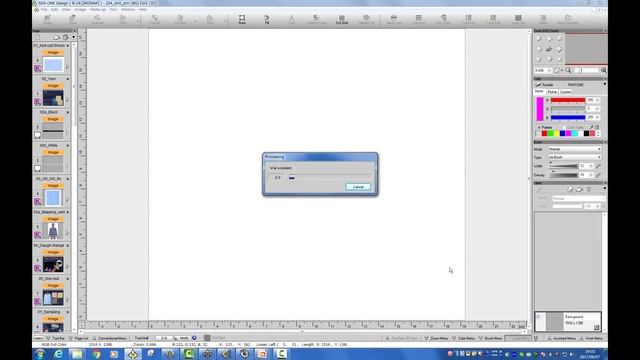
Task: Open the brush Type dropdown
Action: click(575, 157)
